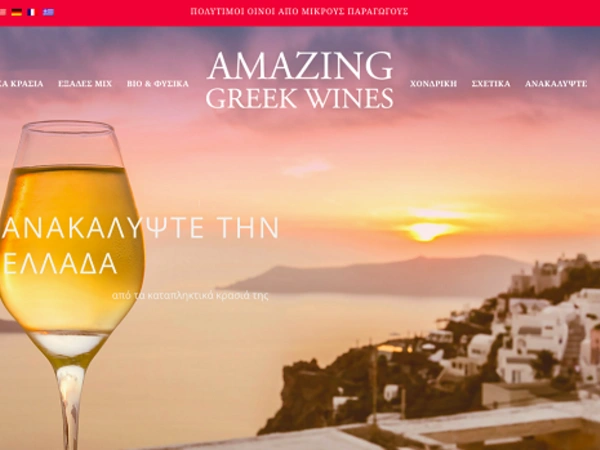Choose the partially visible first flag icon
The height and width of the screenshot is (450, 600).
pyautogui.click(x=3, y=12)
